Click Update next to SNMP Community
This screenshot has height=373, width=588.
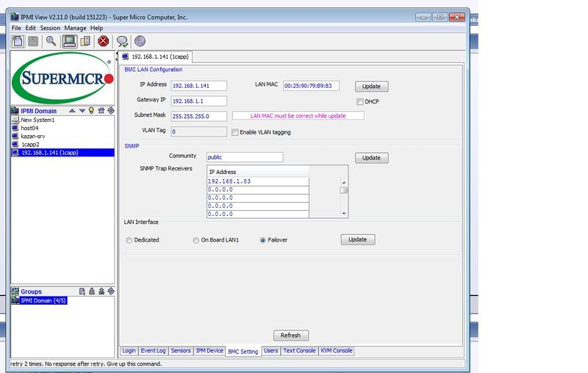(x=371, y=158)
